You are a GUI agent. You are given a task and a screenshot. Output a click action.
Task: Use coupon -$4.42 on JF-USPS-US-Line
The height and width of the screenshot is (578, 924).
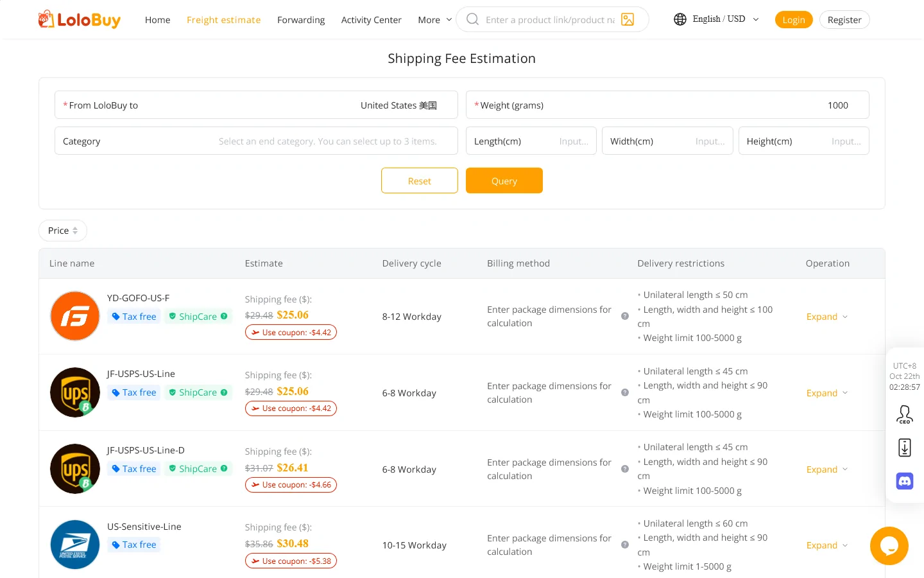coord(291,408)
